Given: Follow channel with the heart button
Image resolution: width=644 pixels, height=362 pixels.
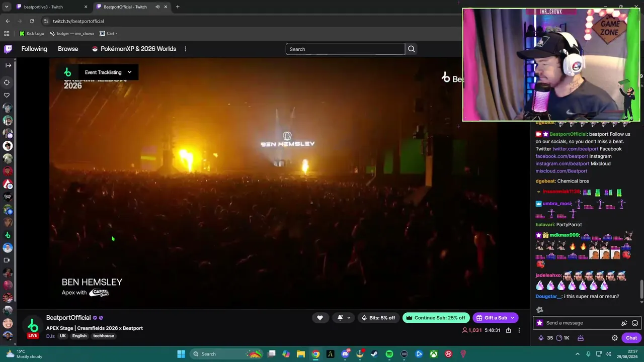Looking at the screenshot, I should 320,318.
